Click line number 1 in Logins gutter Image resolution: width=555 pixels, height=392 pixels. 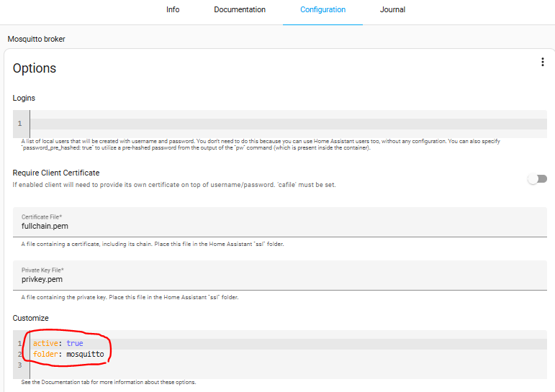[x=20, y=124]
